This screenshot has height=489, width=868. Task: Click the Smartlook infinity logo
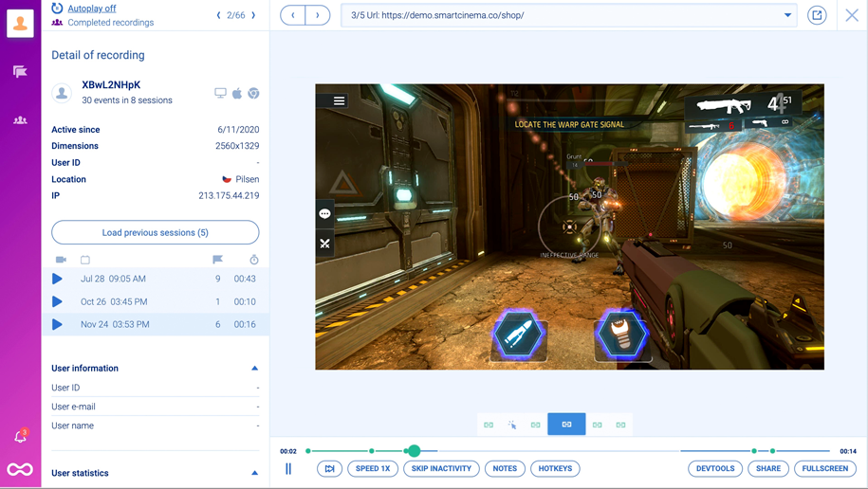coord(20,470)
